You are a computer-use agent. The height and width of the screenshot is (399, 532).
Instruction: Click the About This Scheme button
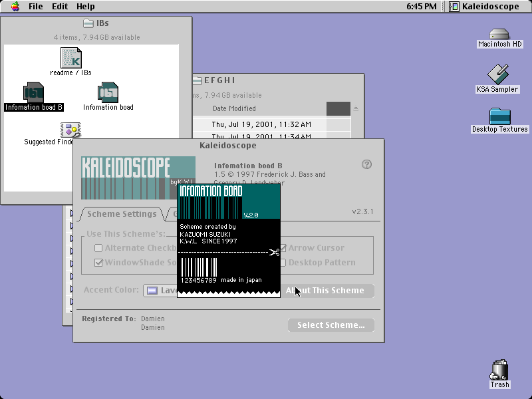click(327, 291)
